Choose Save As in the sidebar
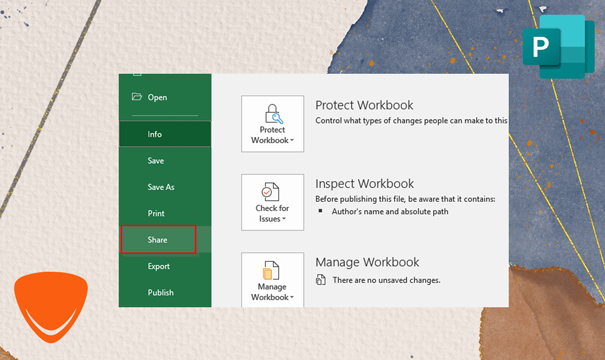The image size is (605, 360). click(165, 187)
